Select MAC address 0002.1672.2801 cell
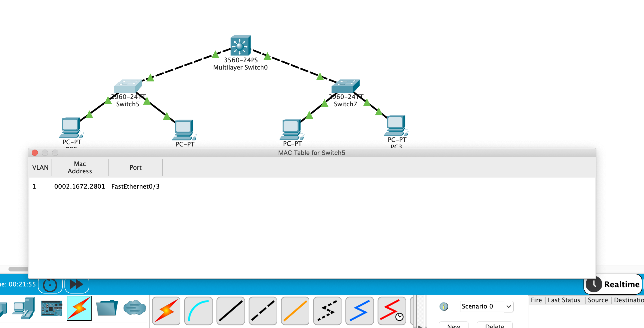The width and height of the screenshot is (644, 328). [x=80, y=186]
